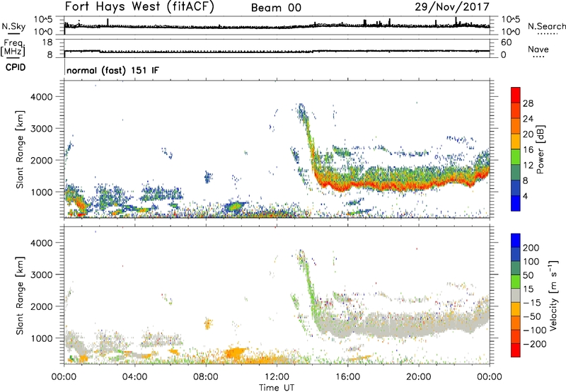Screen dimensions: 566x392
Task: Click the 'Velocity [m s⁻¹]' color bar title
Action: pos(553,295)
